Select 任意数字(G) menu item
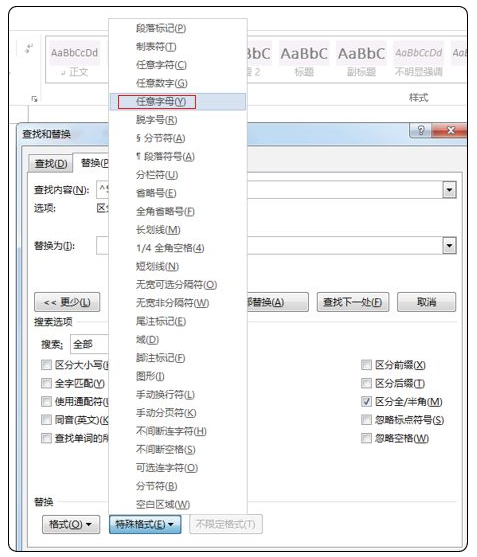The width and height of the screenshot is (477, 557). 178,83
